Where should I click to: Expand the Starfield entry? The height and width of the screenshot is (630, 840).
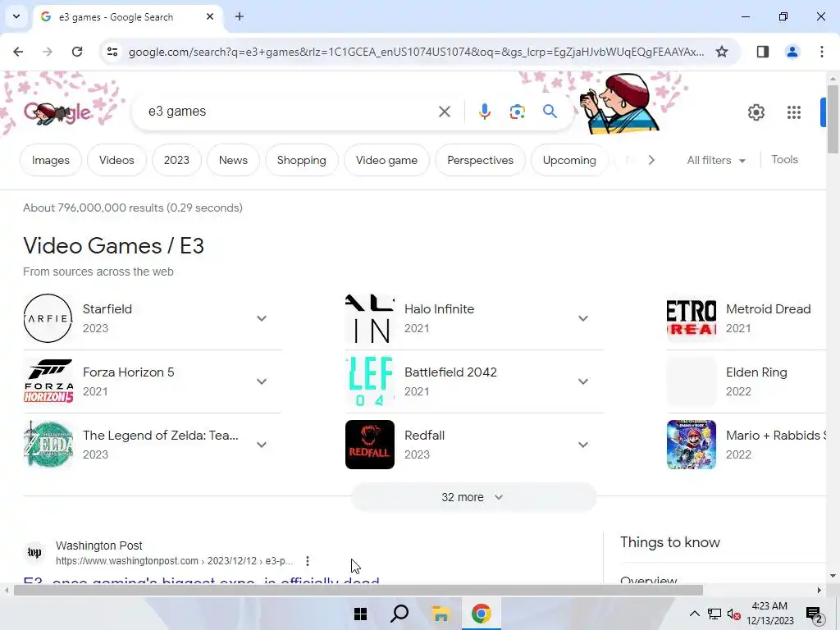coord(262,318)
